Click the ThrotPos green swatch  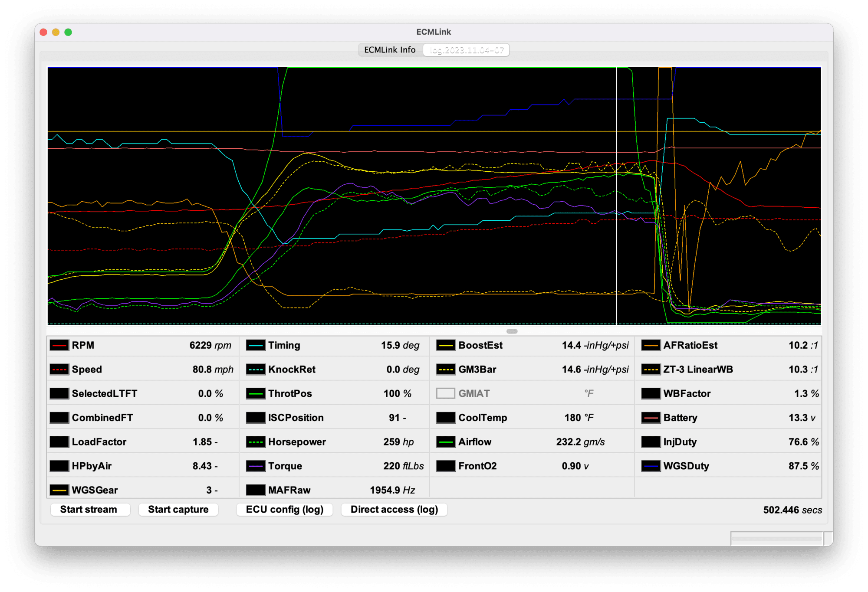[x=256, y=393]
